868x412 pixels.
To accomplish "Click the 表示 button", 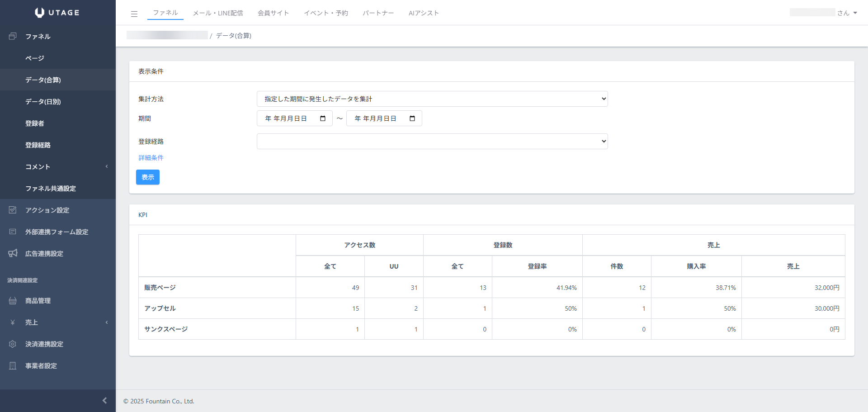I will point(148,177).
